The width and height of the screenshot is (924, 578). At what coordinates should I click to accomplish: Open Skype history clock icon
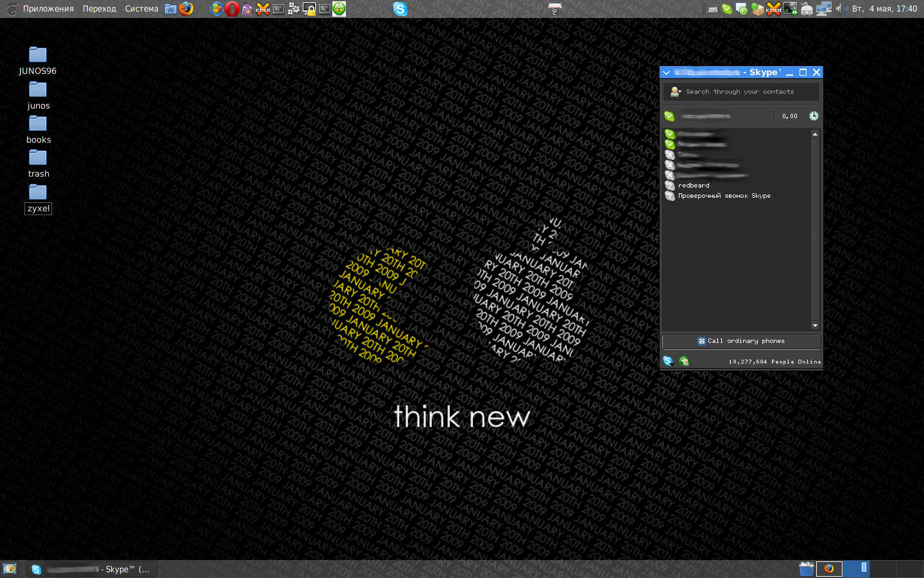point(814,116)
